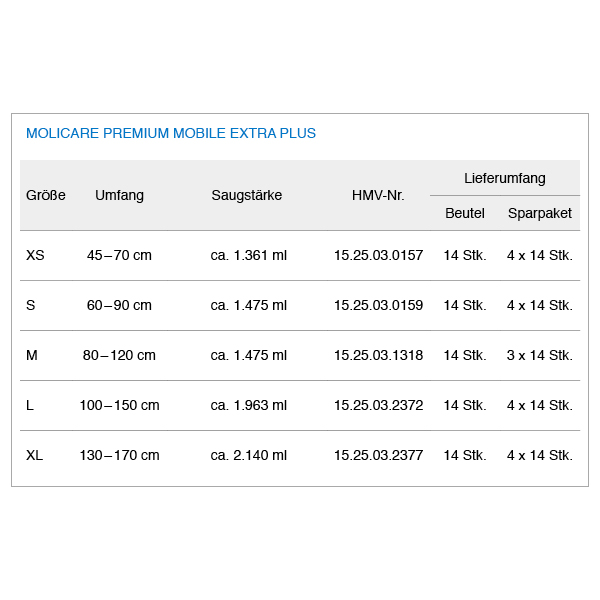Click the HMV-Nr. column header
600x600 pixels.
tap(378, 195)
